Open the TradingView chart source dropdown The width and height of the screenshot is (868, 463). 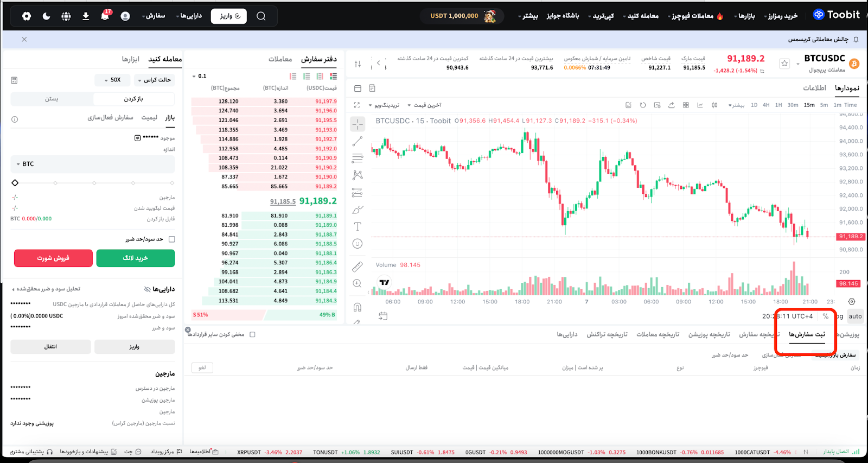click(385, 105)
